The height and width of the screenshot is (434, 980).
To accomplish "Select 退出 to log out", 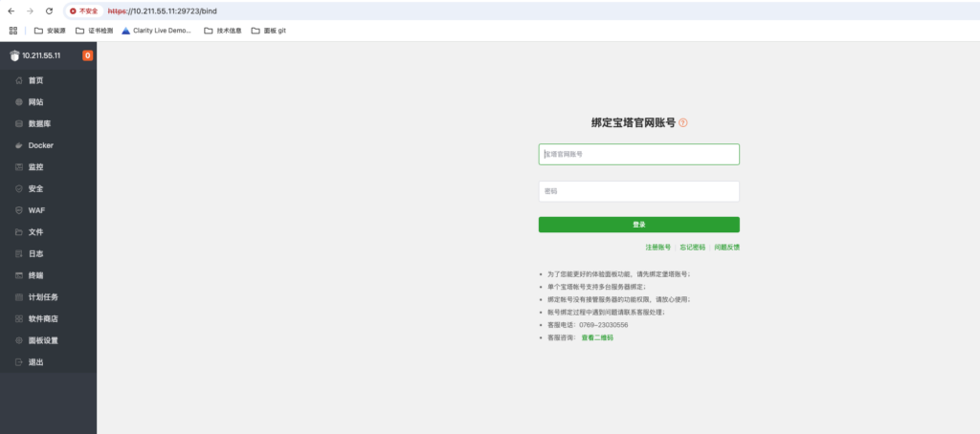I will 35,362.
